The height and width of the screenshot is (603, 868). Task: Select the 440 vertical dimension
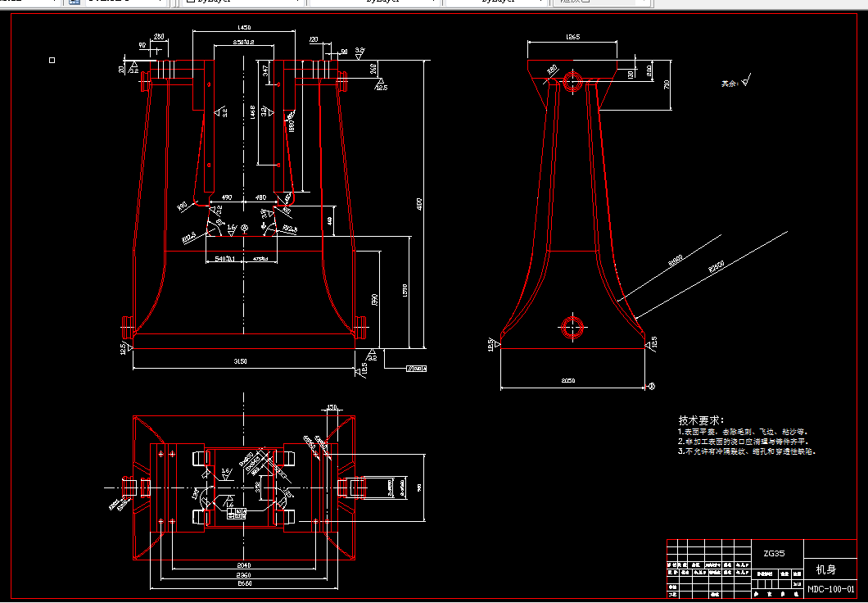click(330, 221)
